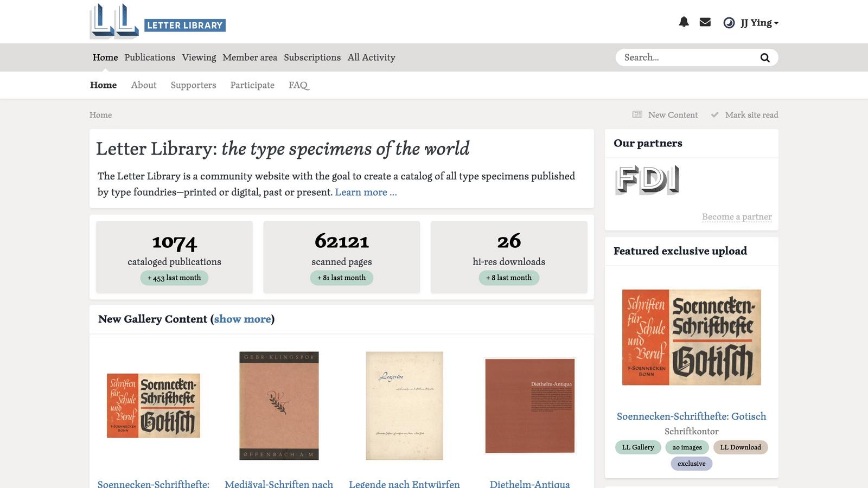Switch to the Participate sub-tab
The image size is (868, 488).
(252, 85)
